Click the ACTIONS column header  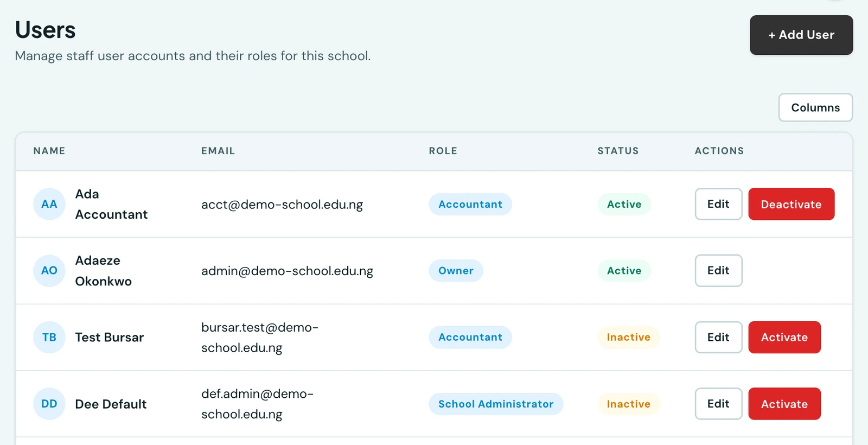[719, 151]
